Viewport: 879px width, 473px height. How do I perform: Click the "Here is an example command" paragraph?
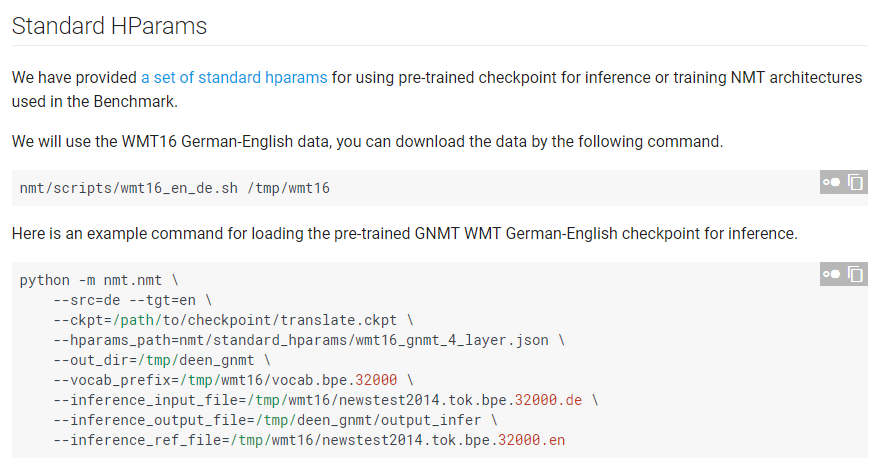click(x=404, y=234)
